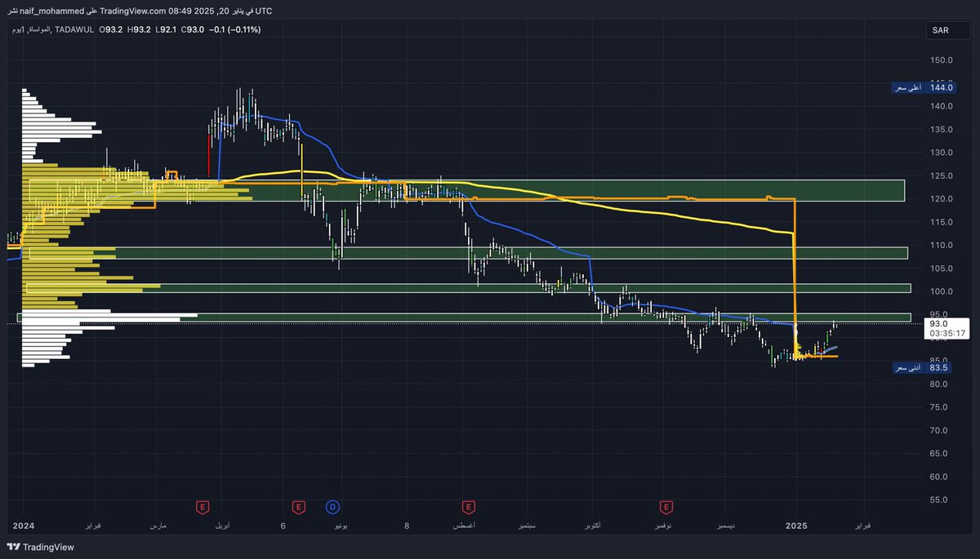Click the TradingView logo at bottom
This screenshot has height=559, width=980.
pyautogui.click(x=40, y=547)
